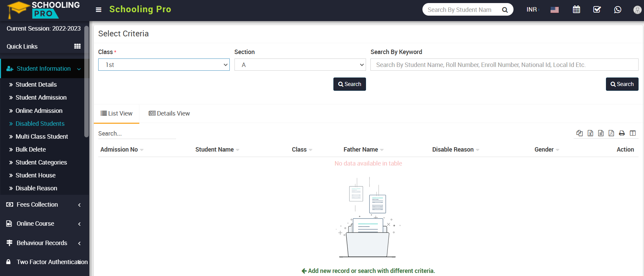Open Disable Reason menu item
The image size is (644, 276).
coord(36,188)
